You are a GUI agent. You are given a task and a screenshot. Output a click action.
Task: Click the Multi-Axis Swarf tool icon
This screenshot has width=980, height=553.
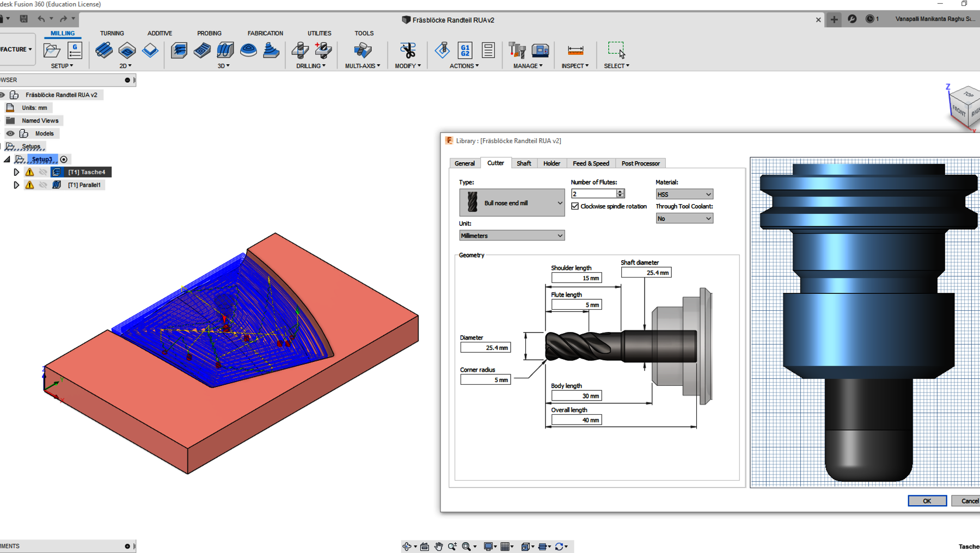363,51
